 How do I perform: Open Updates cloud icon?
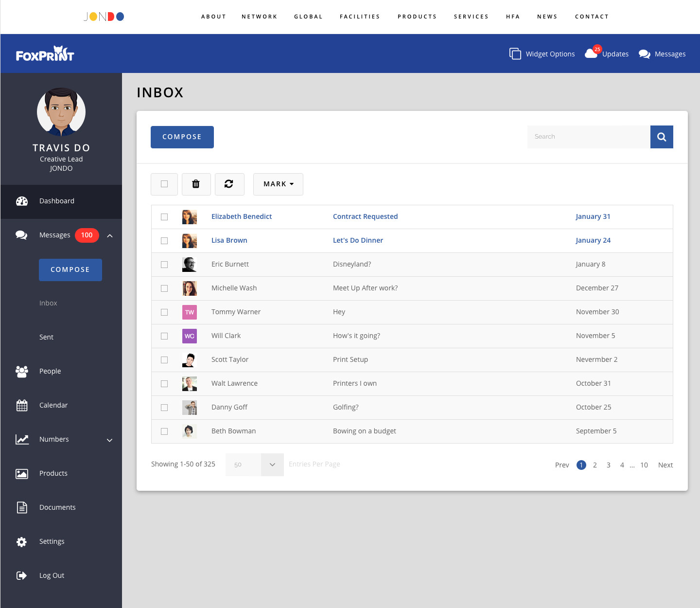pos(592,54)
